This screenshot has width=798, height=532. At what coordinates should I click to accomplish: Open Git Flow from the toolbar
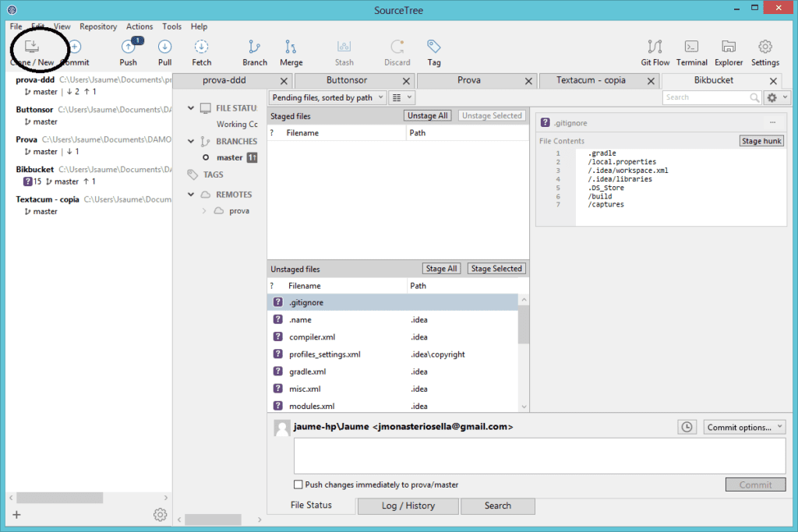[x=655, y=48]
